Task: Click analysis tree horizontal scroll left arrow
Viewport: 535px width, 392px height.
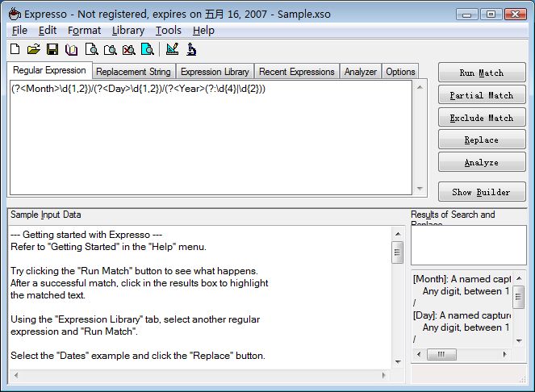Action: click(419, 354)
